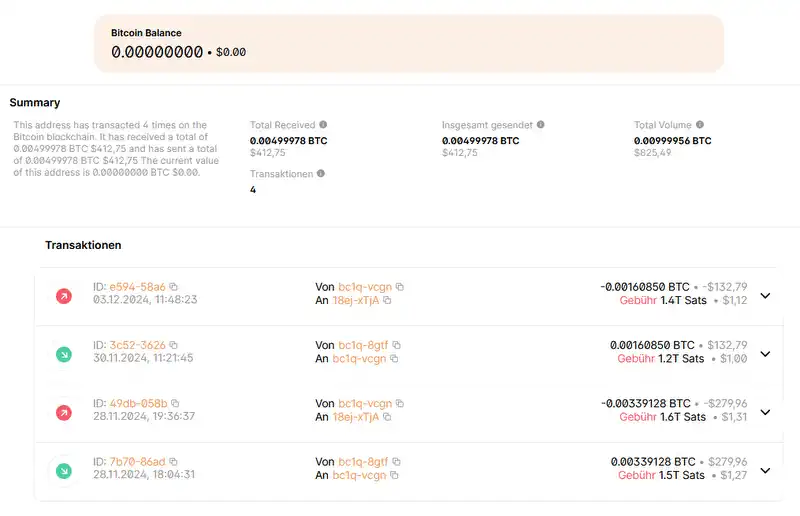Expand transaction 7b70-86ad details
The height and width of the screenshot is (516, 800).
point(765,470)
